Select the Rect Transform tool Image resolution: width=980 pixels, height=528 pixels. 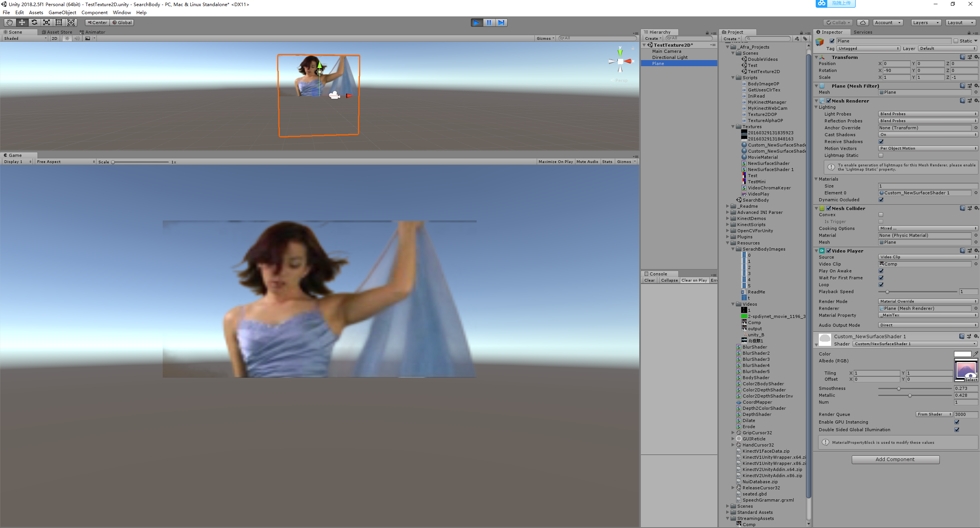coord(59,23)
